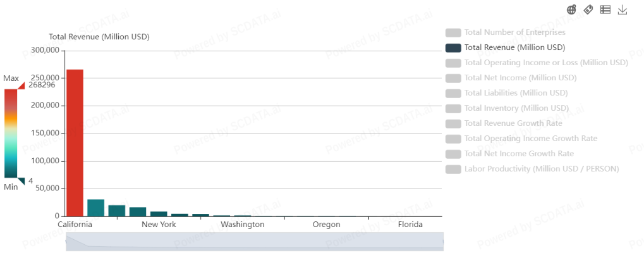Enable Total Inventory (Million USD) legend
Screen dimensions: 644x267
point(453,108)
